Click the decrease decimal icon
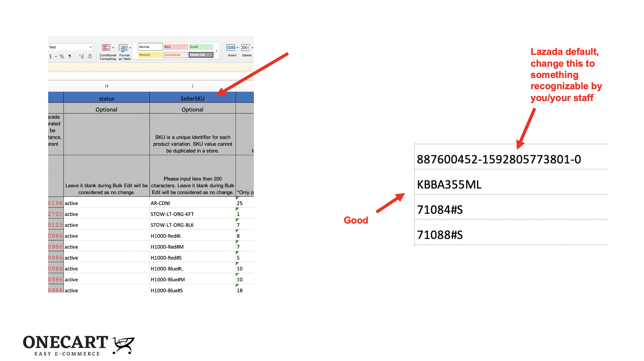Image resolution: width=644 pixels, height=361 pixels. click(89, 57)
